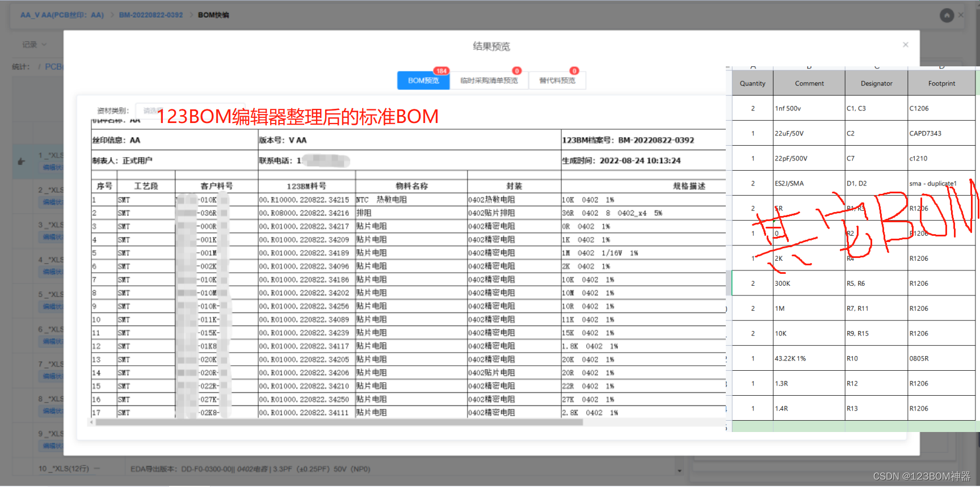Viewport: 980px width, 487px height.
Task: Click the 工艺段 column header
Action: (146, 186)
